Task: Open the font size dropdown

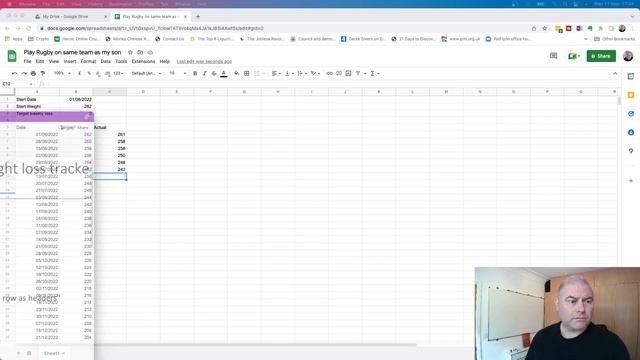Action: [x=178, y=73]
